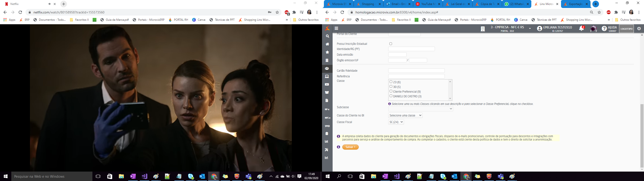Click the robot assistant avatar in Microvix header
644x181 pixels.
coord(594,29)
